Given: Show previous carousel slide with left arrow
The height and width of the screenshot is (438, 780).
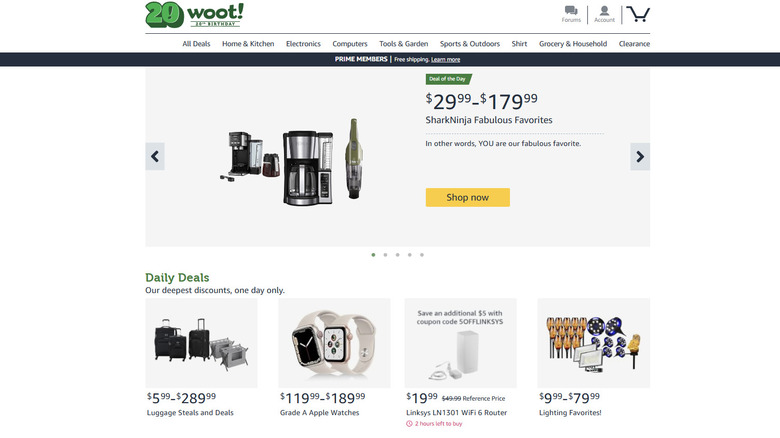Looking at the screenshot, I should (155, 157).
